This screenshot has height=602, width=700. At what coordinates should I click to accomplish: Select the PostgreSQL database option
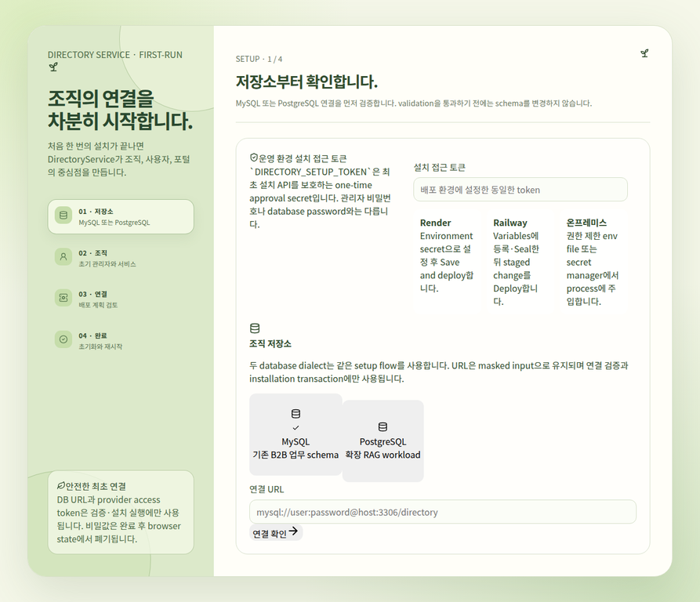pos(383,441)
